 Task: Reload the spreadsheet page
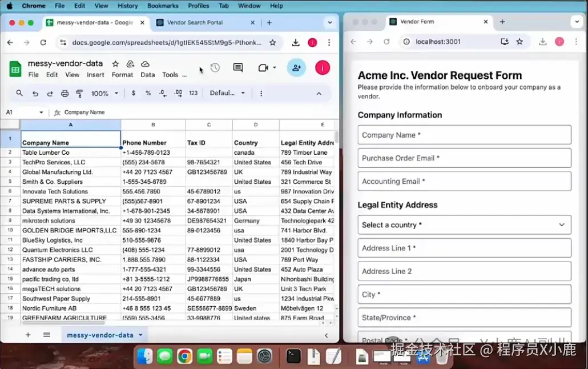(43, 42)
